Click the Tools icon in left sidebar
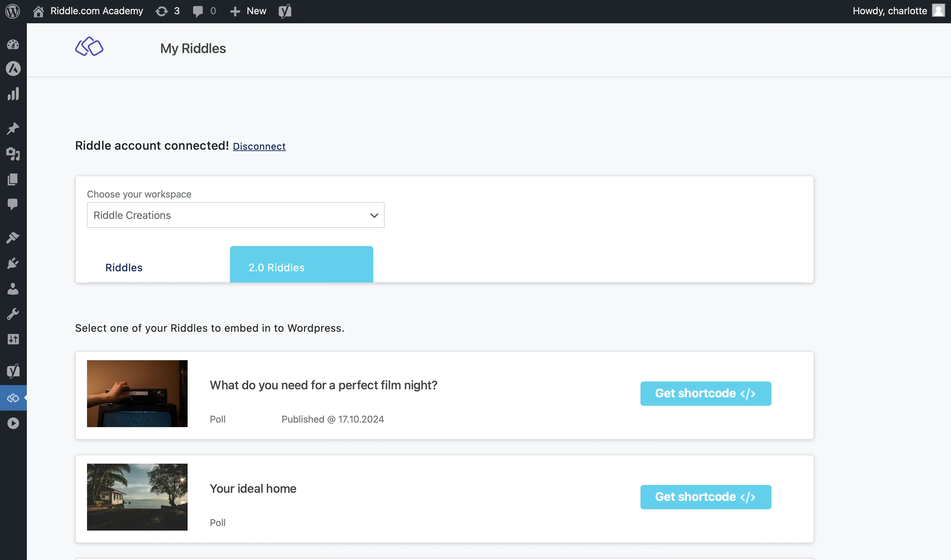 click(13, 313)
